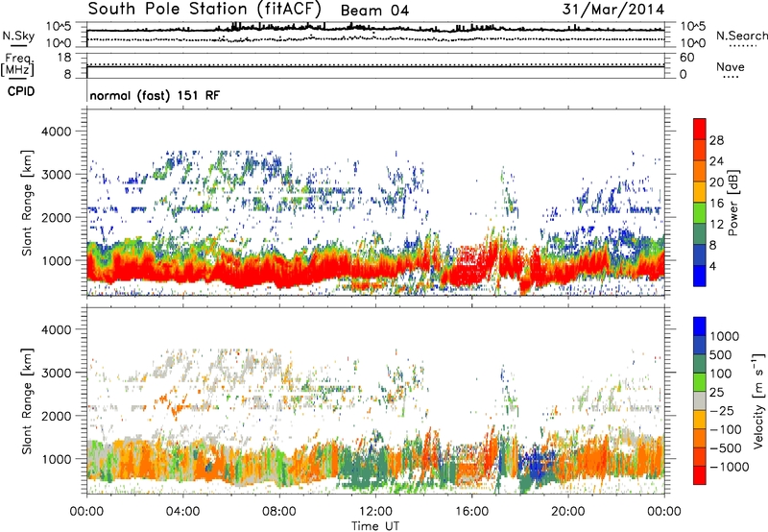Select the 'Freq. [MHz]' axis label
Viewport: 768px width, 532px height.
17,64
